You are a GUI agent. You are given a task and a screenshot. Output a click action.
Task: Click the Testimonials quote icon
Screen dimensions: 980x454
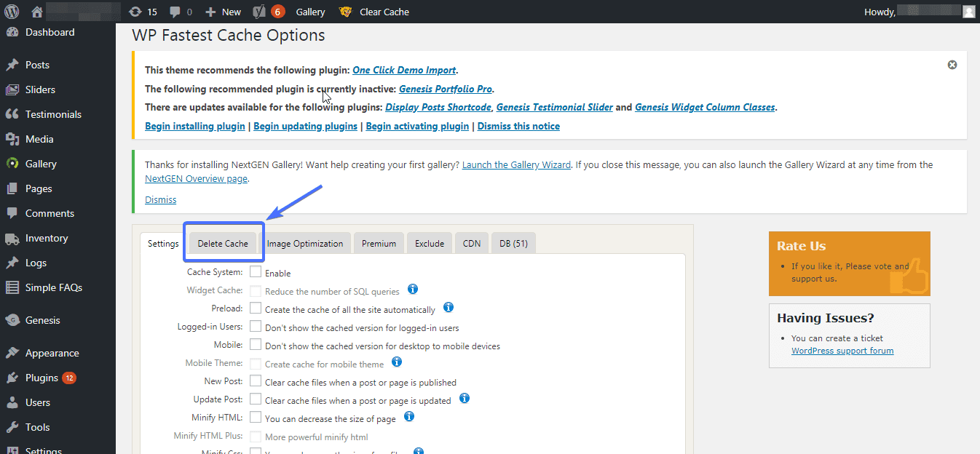[12, 114]
